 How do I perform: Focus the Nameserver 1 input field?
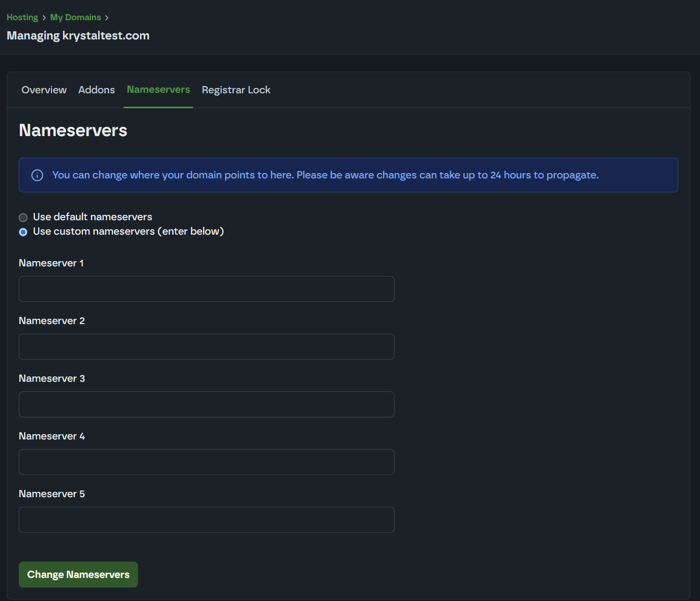point(206,289)
